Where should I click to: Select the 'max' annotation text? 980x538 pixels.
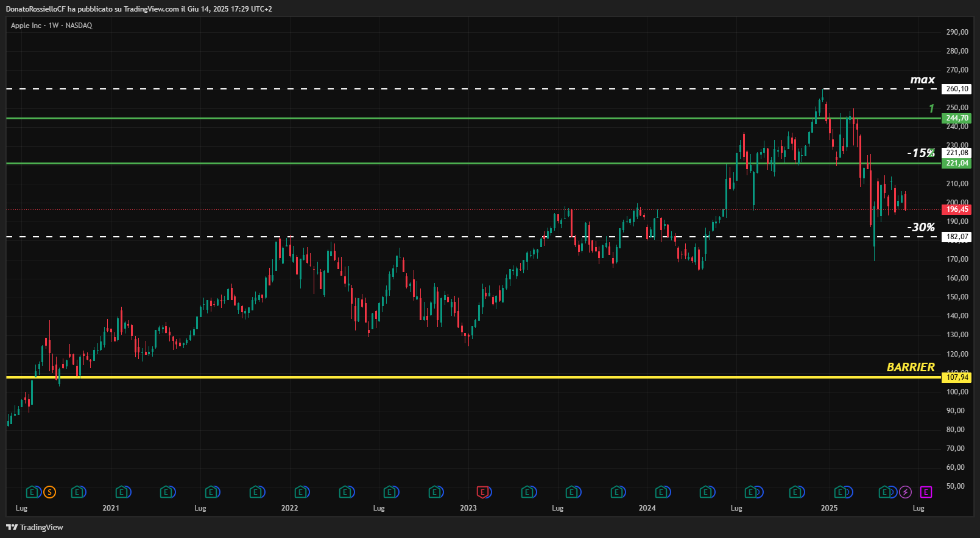tap(922, 80)
